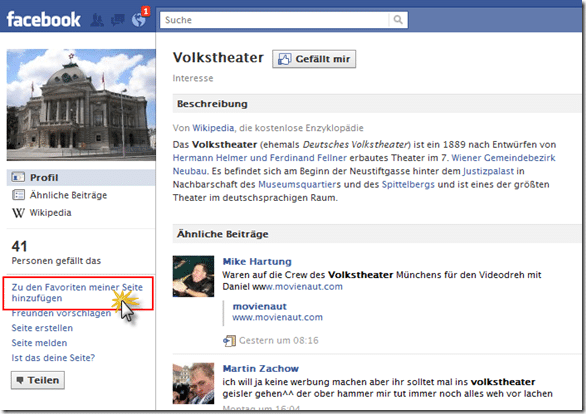The height and width of the screenshot is (414, 586).
Task: Open Martin Zachow's profile name
Action: pyautogui.click(x=261, y=369)
